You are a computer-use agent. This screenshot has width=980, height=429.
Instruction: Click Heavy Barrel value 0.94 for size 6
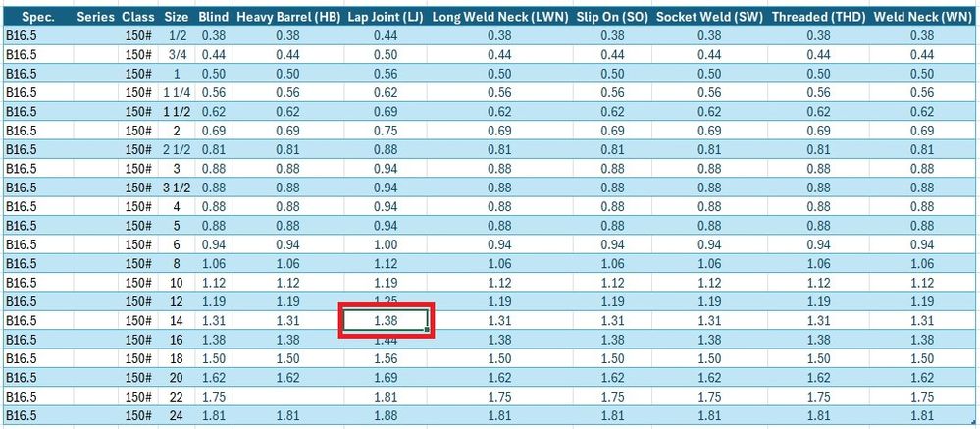click(x=288, y=244)
